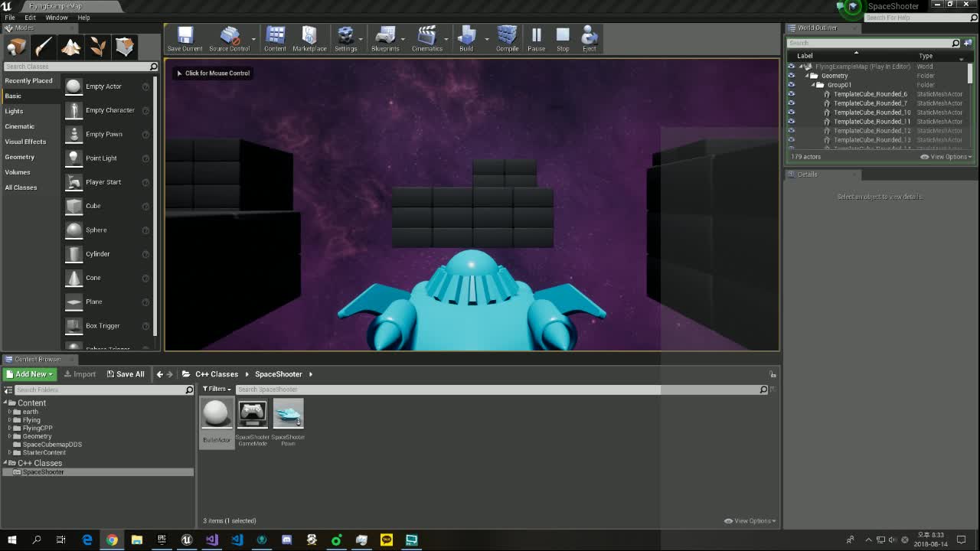Viewport: 980px width, 551px height.
Task: Stop the play-in-editor session
Action: click(563, 39)
